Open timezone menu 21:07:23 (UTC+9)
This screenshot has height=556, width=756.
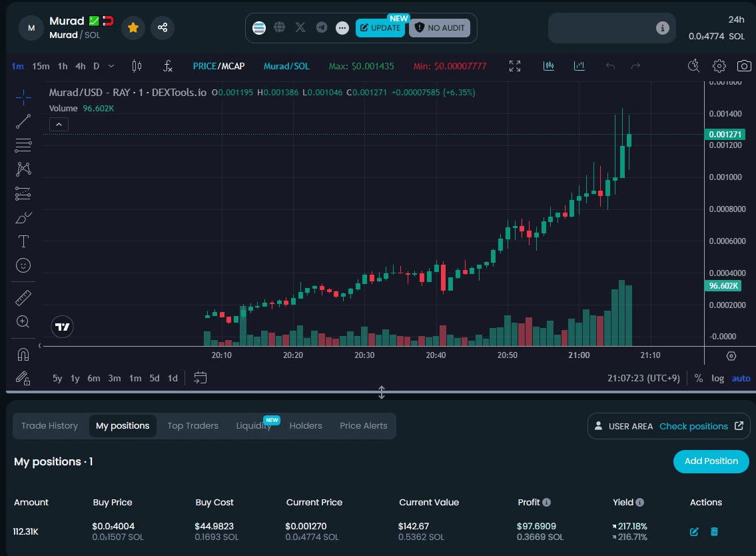click(x=643, y=379)
